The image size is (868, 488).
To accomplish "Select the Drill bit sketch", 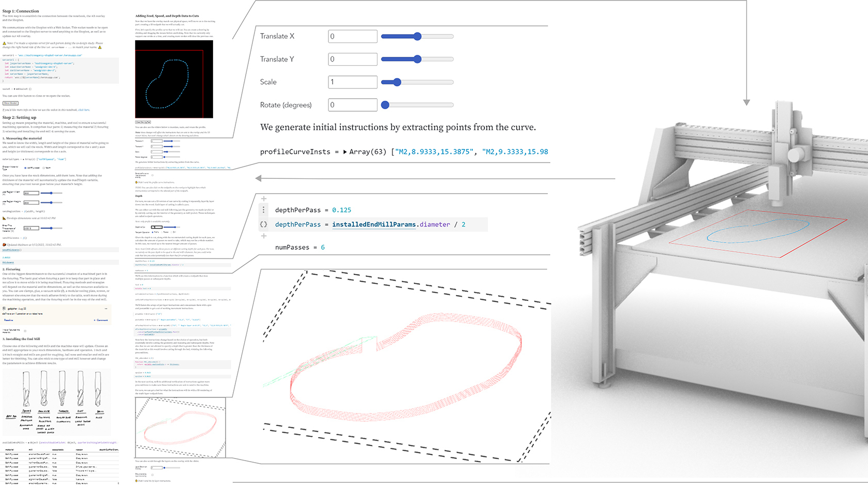I will 98,390.
